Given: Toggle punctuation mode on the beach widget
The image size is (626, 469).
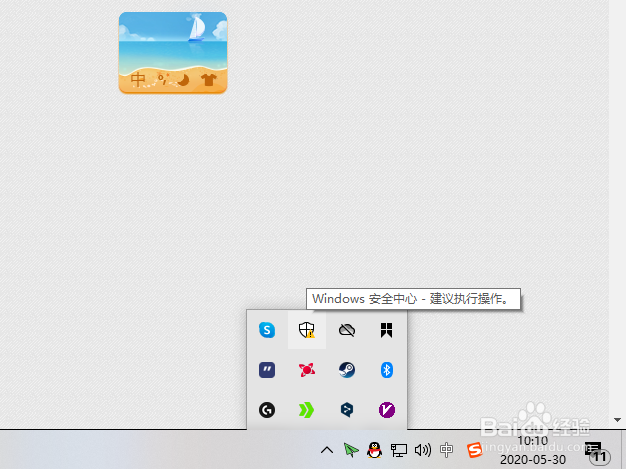Looking at the screenshot, I should (162, 79).
